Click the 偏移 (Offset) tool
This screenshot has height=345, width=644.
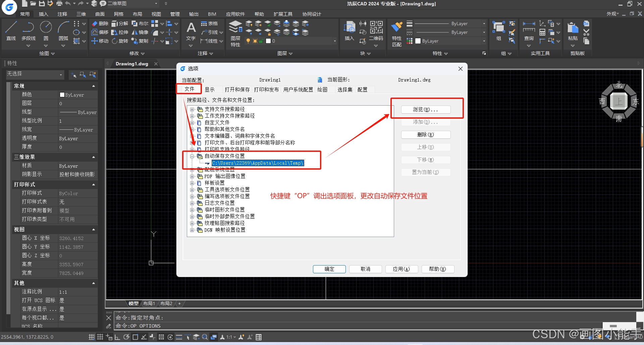click(100, 32)
